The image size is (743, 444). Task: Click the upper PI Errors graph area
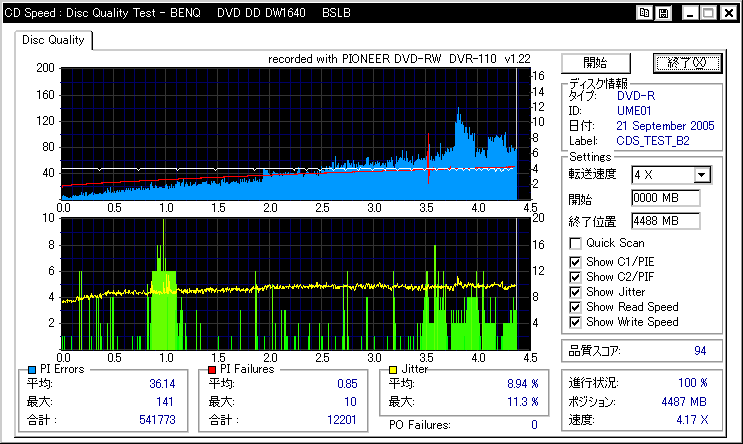click(295, 134)
